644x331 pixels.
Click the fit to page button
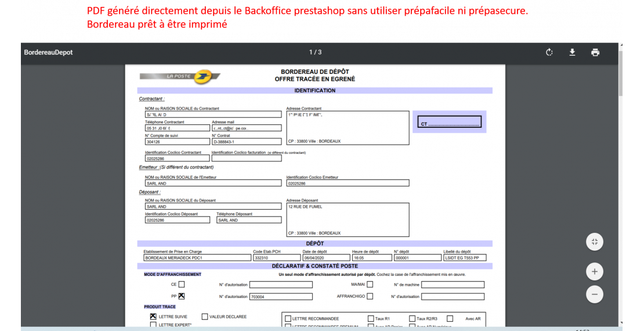[x=594, y=242]
